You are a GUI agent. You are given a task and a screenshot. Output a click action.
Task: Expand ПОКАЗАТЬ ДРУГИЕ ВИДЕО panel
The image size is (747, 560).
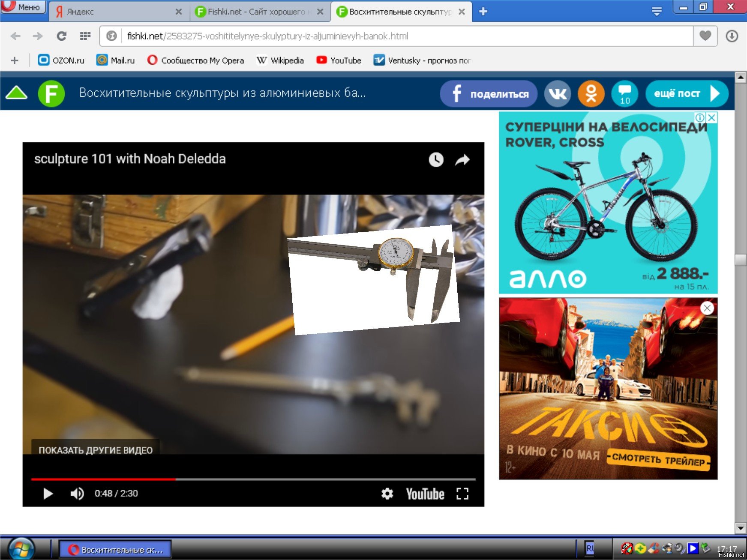click(96, 450)
